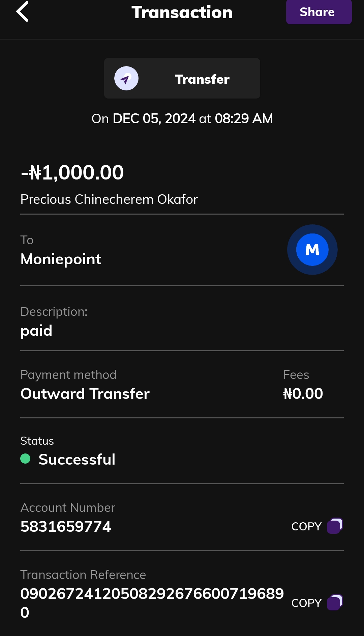The height and width of the screenshot is (636, 364).
Task: Tap the paper plane Transfer icon
Action: point(126,78)
